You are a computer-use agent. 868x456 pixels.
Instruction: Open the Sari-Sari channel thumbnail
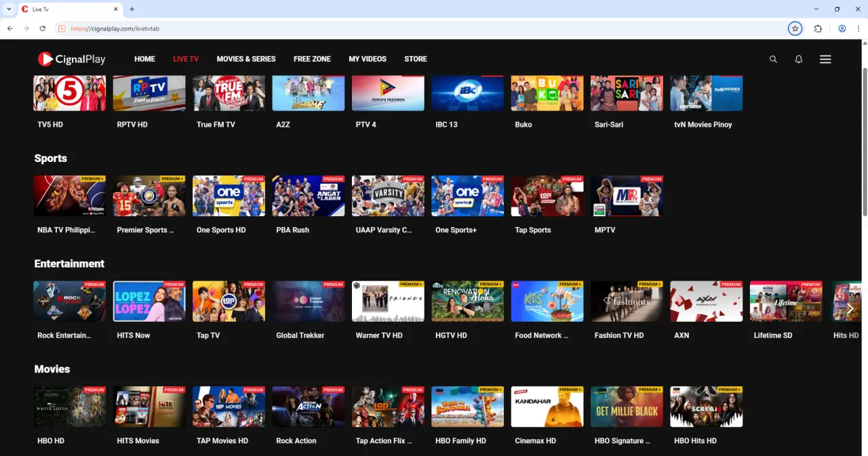click(627, 93)
